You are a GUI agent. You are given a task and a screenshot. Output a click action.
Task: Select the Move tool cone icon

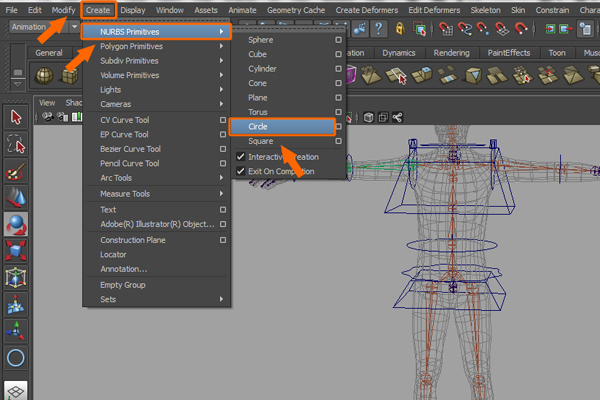click(16, 198)
